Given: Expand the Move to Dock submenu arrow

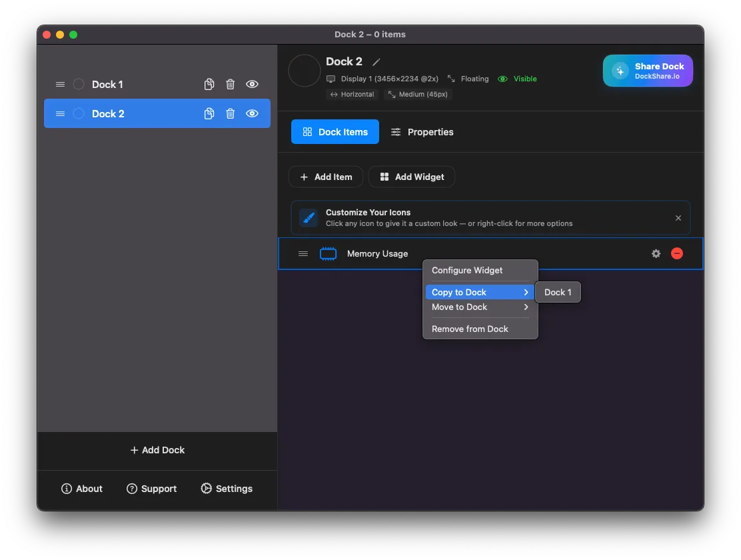Looking at the screenshot, I should pos(526,307).
